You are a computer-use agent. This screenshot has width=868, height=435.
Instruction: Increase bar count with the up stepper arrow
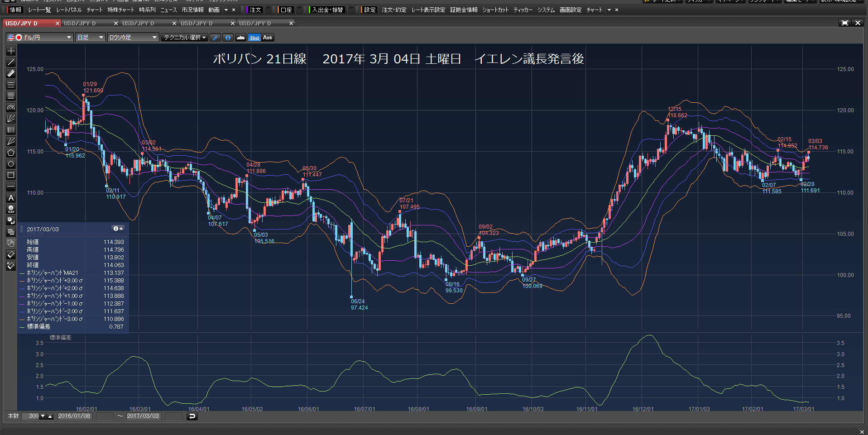50,416
